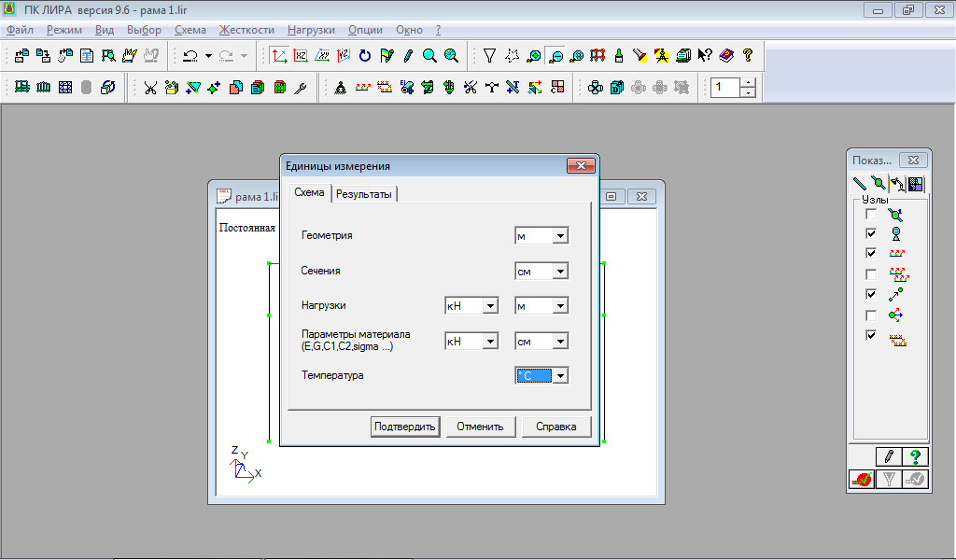
Task: Click the red checkmark apply icon in Показ panel
Action: [x=862, y=480]
